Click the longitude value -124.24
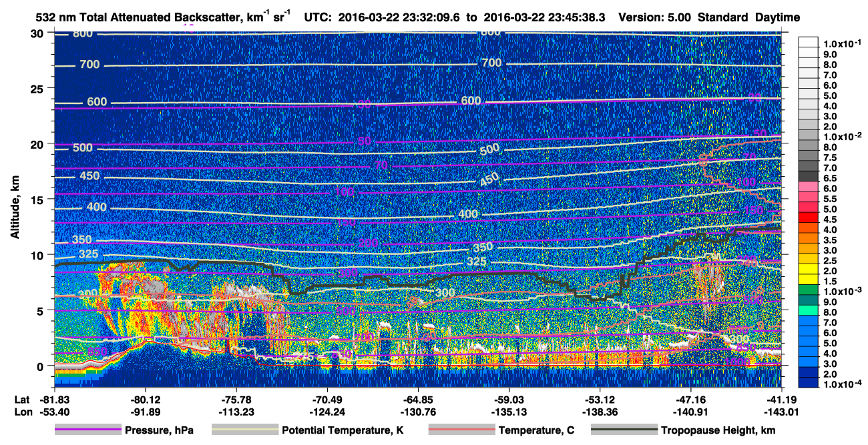Viewport: 868px width, 445px height. [327, 411]
